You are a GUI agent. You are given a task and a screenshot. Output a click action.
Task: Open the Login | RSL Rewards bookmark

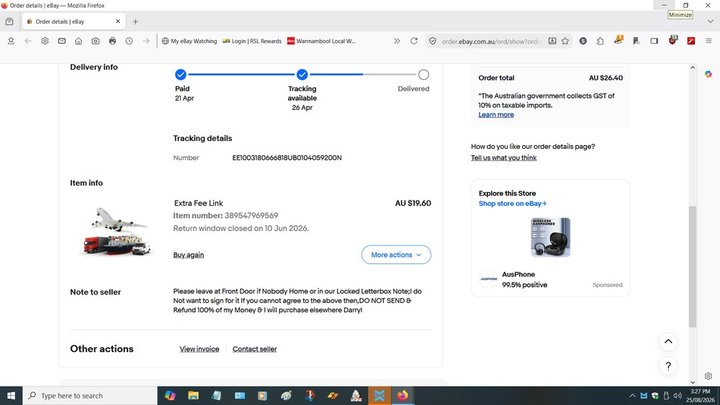click(x=252, y=41)
